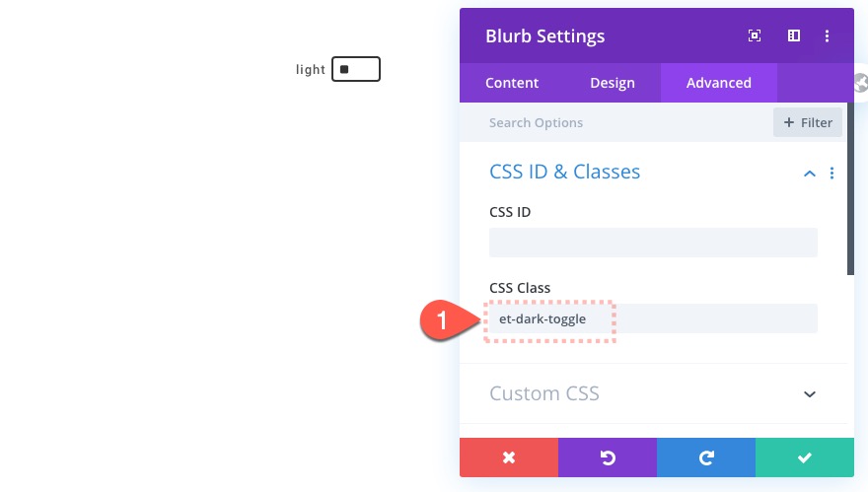Select the Advanced tab
This screenshot has width=868, height=492.
coord(719,83)
